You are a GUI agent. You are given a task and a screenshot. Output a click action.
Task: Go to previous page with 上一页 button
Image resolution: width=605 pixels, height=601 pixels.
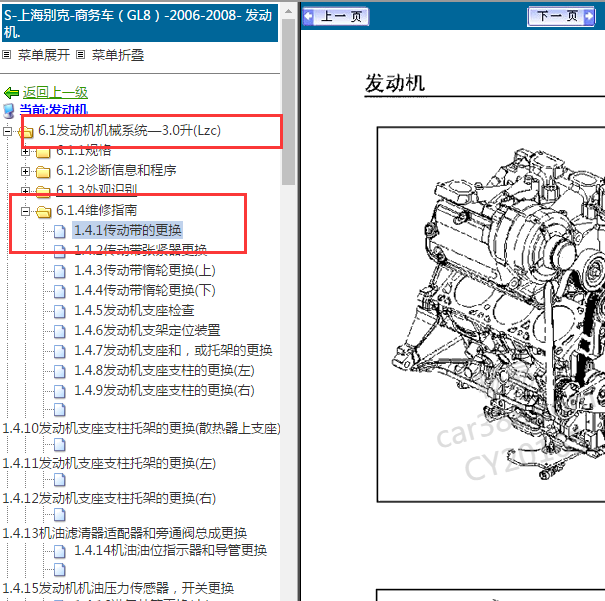coord(335,16)
